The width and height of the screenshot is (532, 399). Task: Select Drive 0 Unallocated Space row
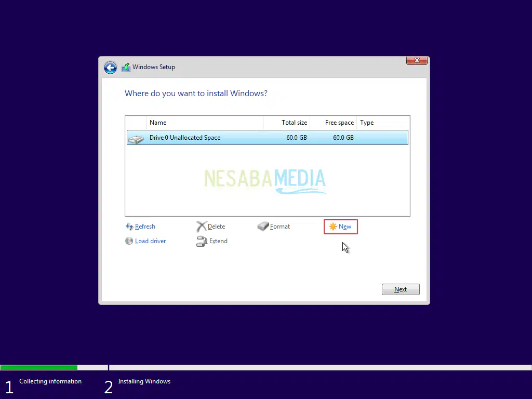tap(268, 137)
